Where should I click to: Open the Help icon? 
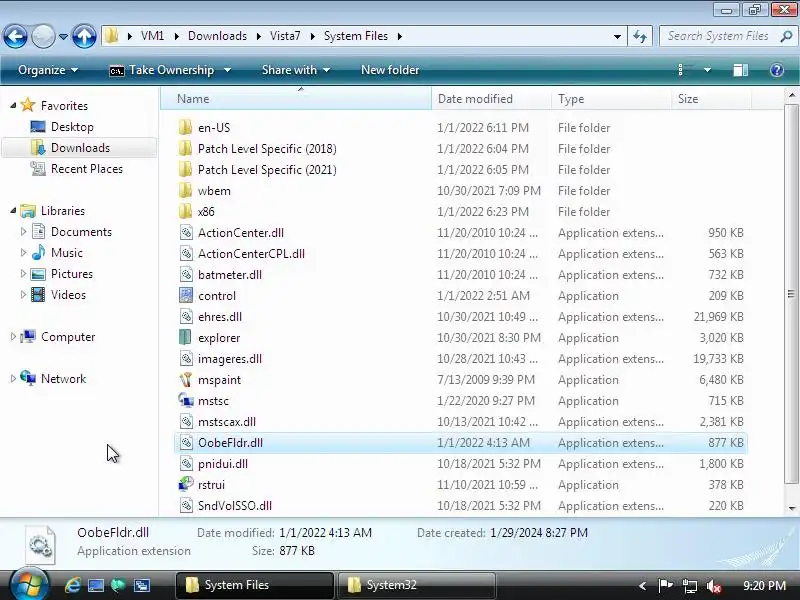point(777,70)
